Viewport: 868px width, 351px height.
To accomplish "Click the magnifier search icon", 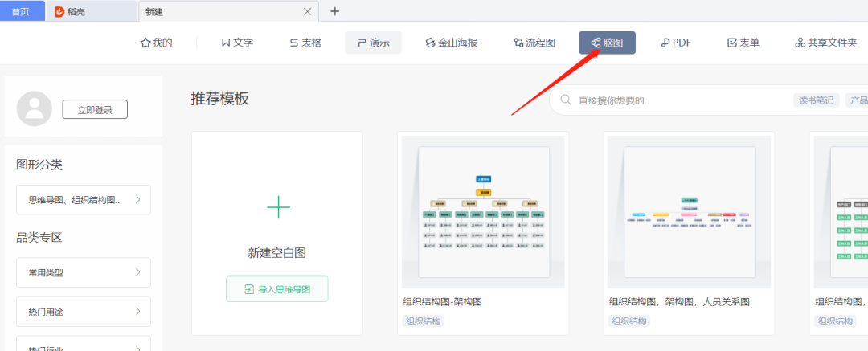I will [x=566, y=100].
